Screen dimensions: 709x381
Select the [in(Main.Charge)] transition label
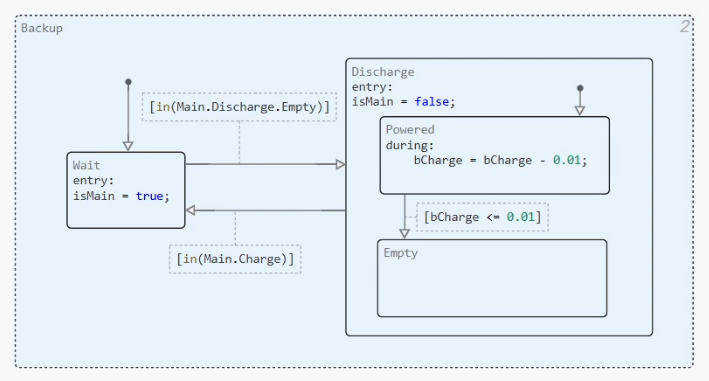[235, 259]
